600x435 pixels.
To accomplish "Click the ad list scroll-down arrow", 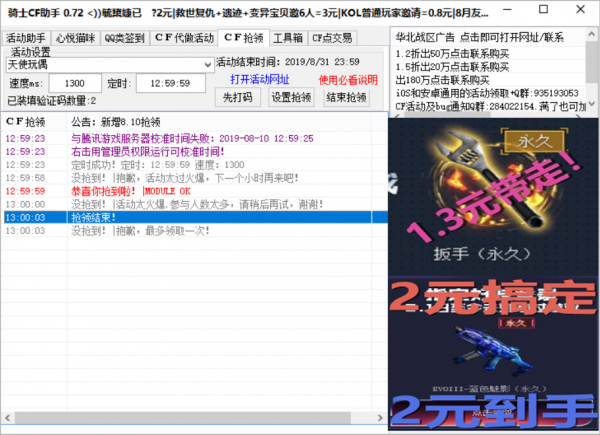I will pyautogui.click(x=592, y=103).
